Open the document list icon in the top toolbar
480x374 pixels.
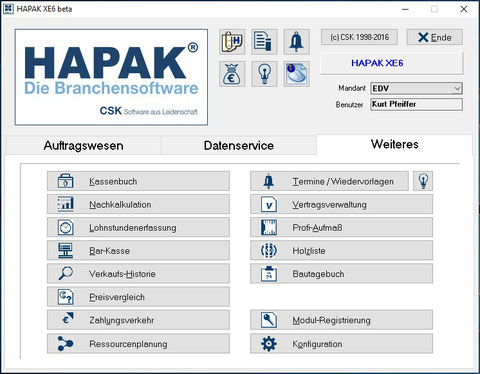264,42
